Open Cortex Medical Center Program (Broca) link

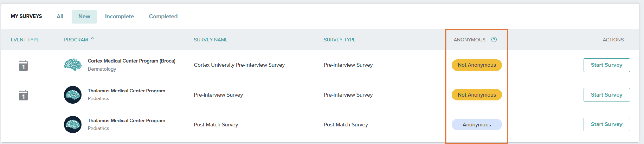pos(131,61)
